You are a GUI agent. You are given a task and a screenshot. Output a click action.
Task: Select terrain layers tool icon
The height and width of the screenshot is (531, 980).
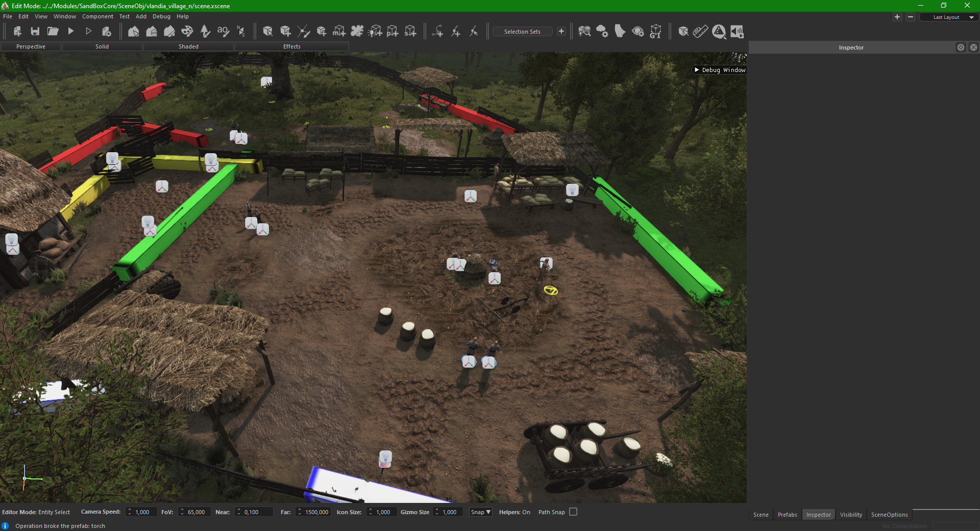[x=152, y=32]
